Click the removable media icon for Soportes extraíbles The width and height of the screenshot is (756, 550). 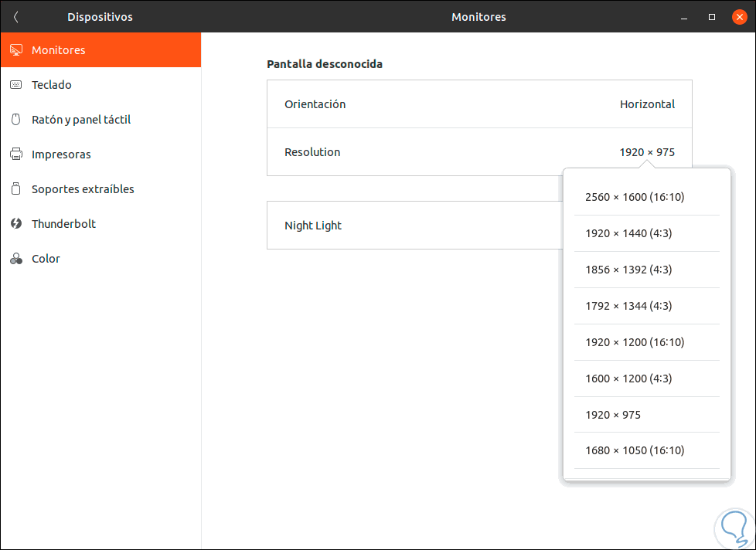[15, 189]
